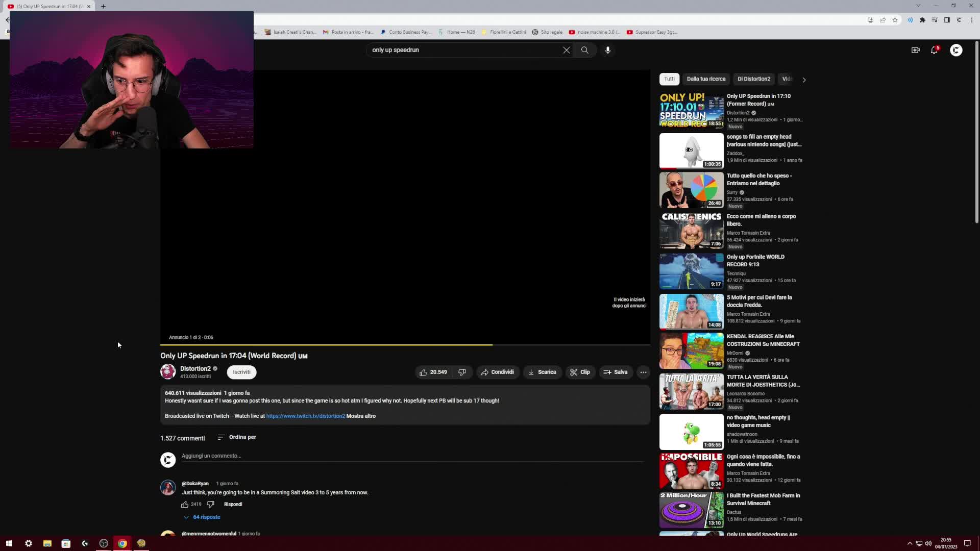
Task: Open Distortion2 channel avatar
Action: [x=168, y=371]
